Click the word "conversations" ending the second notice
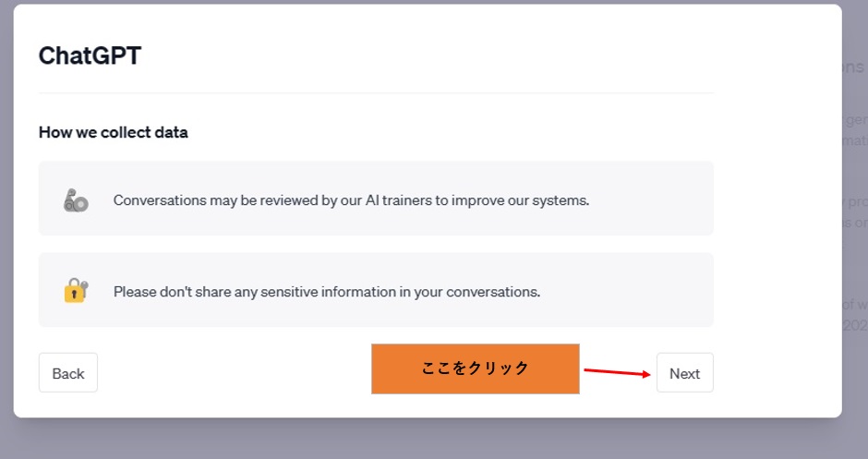Screen dimensions: 868x459 point(494,292)
